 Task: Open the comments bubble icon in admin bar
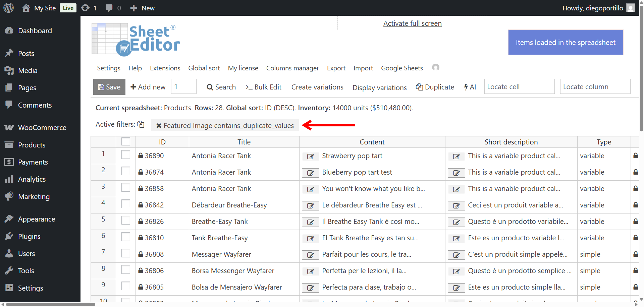(109, 8)
